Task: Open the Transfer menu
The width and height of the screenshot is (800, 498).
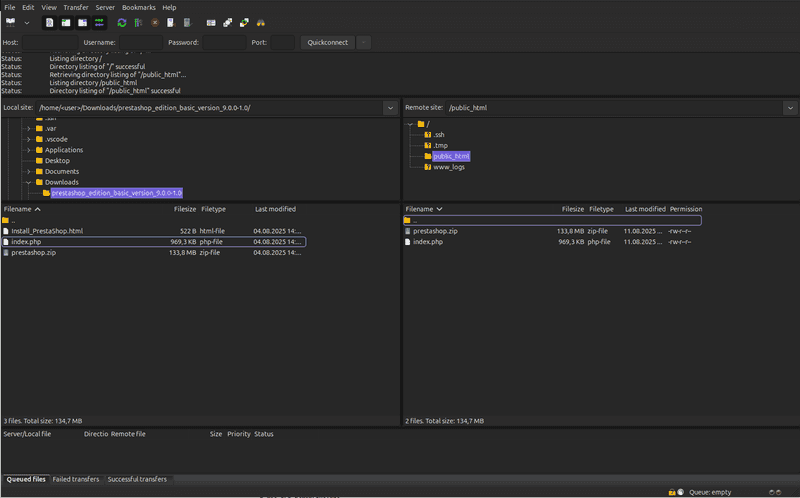Action: 75,7
